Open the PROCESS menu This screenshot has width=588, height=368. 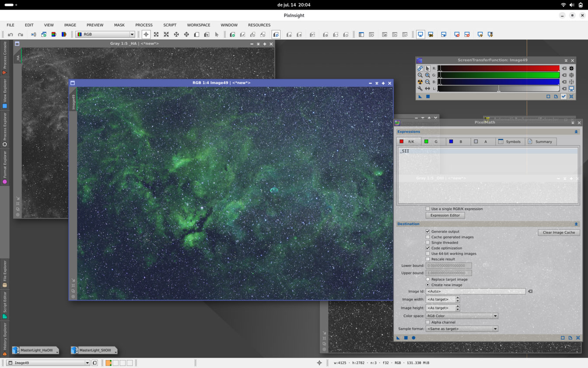144,25
